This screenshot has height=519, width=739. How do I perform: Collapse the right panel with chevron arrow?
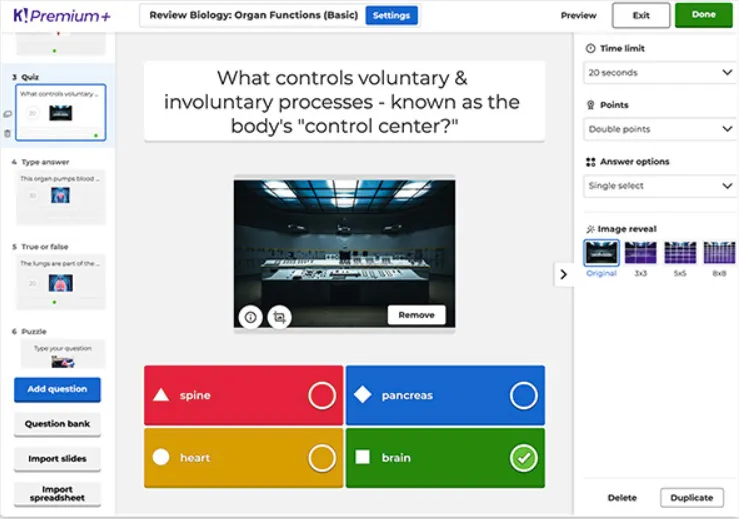563,274
